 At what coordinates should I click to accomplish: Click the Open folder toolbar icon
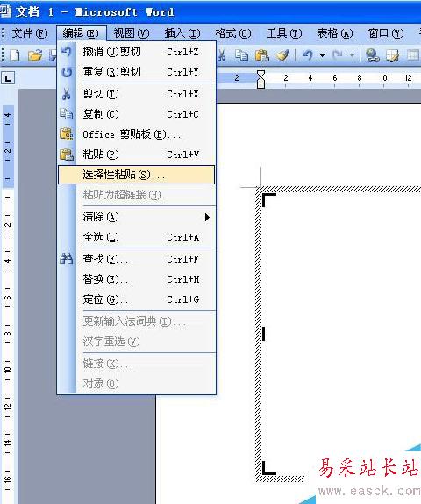tap(35, 55)
